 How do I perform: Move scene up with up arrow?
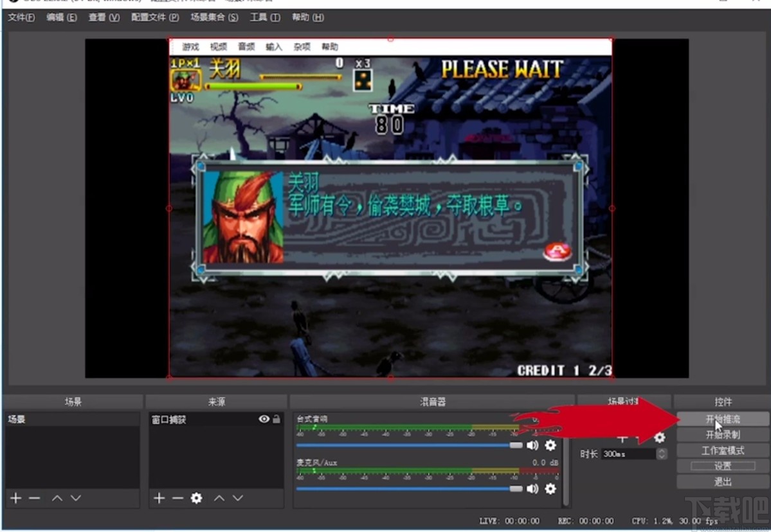point(57,498)
